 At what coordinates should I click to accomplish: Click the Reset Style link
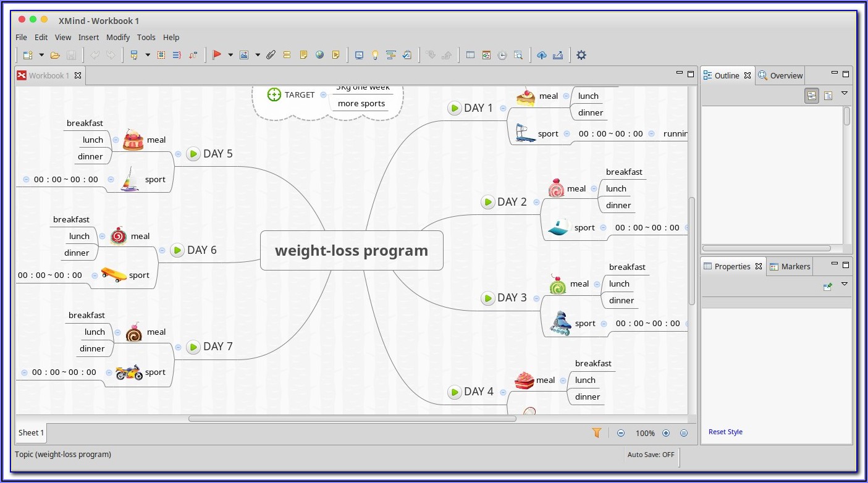(725, 432)
